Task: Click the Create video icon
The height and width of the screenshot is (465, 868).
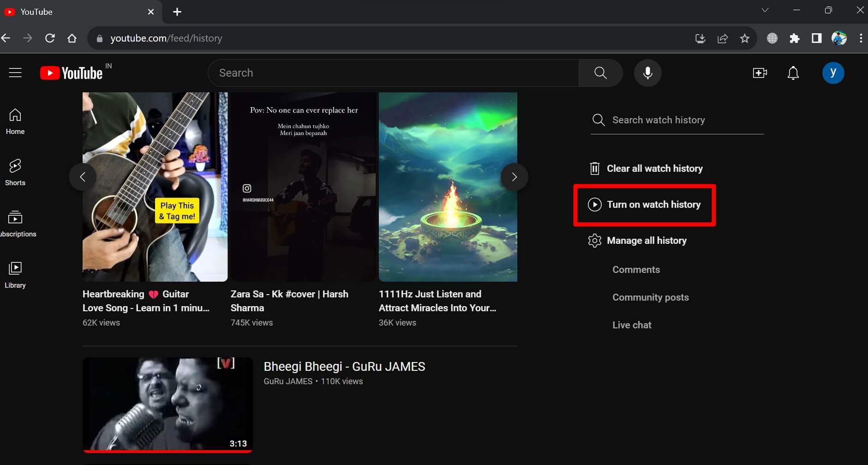Action: [x=759, y=72]
